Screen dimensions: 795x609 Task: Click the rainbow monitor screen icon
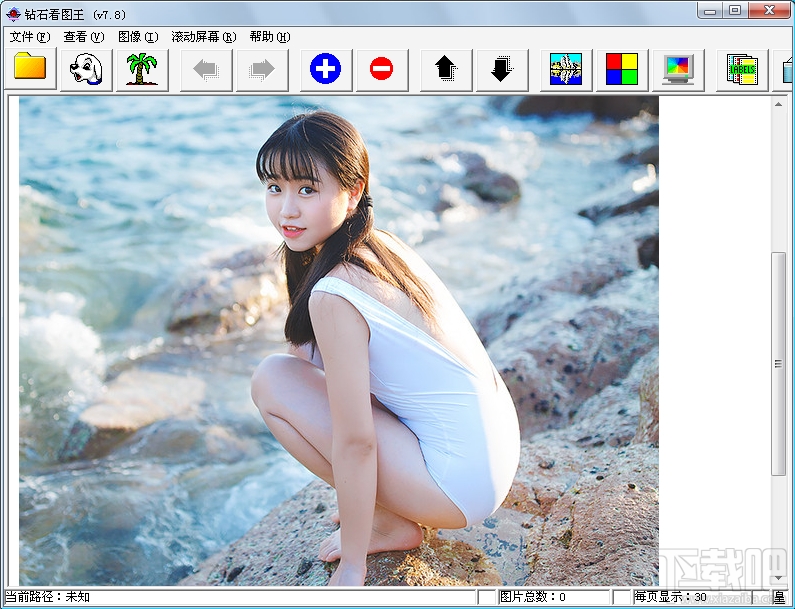(678, 69)
